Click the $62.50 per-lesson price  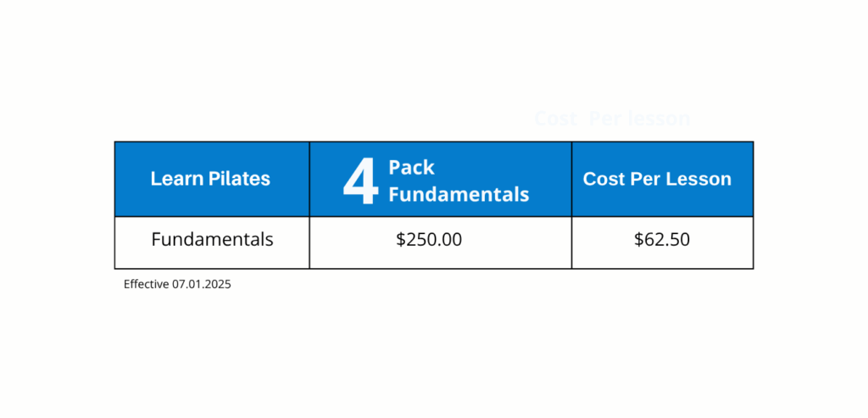pyautogui.click(x=662, y=239)
